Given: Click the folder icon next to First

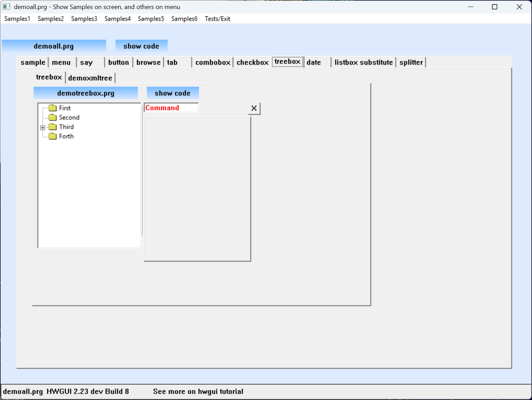Looking at the screenshot, I should pyautogui.click(x=53, y=108).
